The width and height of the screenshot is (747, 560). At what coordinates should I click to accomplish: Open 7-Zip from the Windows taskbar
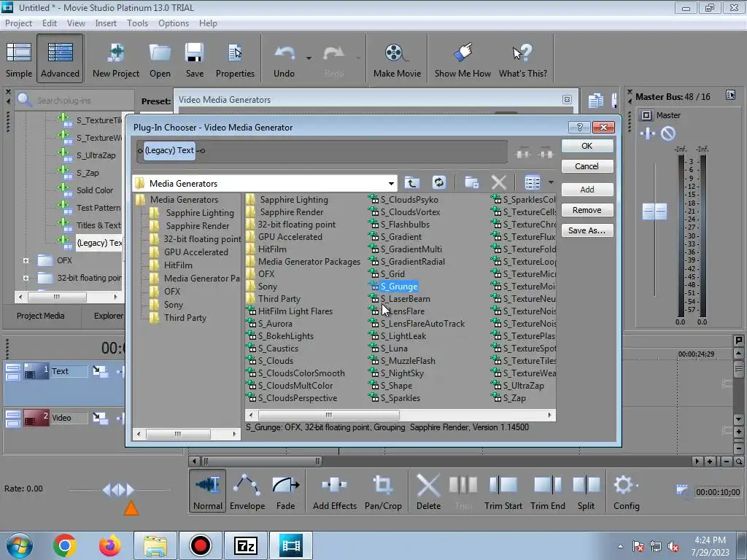(246, 545)
